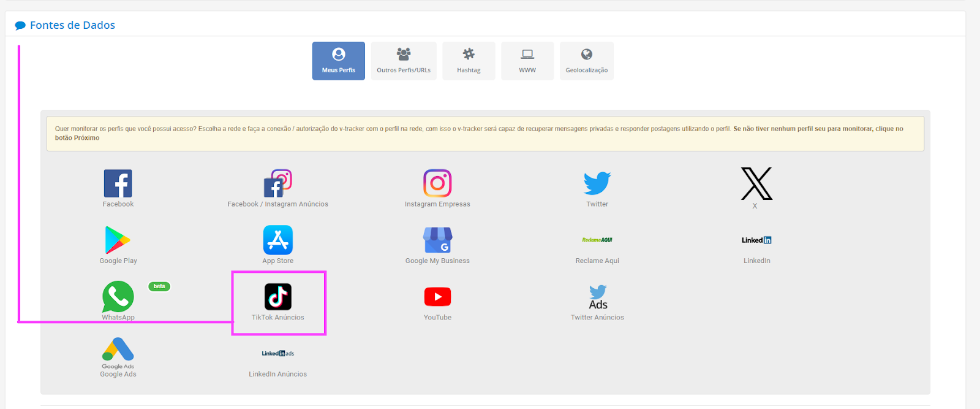This screenshot has height=409, width=980.
Task: Choose the WhatsApp icon
Action: click(x=118, y=297)
